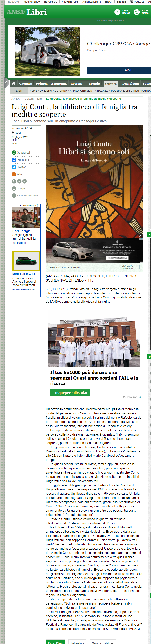151x644 pixels.
Task: Click the search magnifier icon in header
Action: pyautogui.click(x=117, y=12)
